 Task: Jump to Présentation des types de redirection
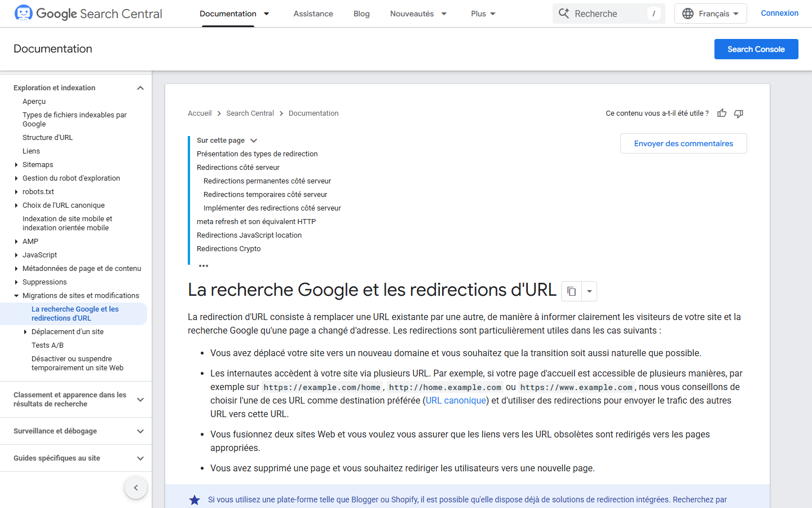click(x=257, y=154)
